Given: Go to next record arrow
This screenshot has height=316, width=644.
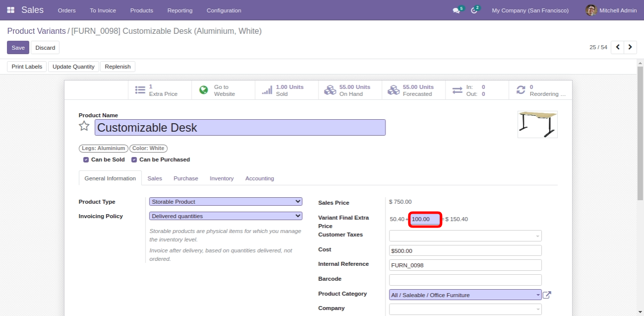Looking at the screenshot, I should coord(630,47).
